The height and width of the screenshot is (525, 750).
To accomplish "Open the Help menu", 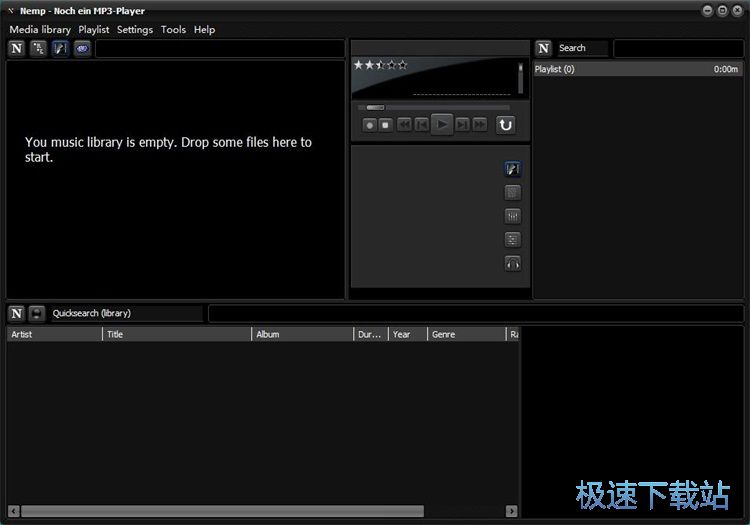I will (204, 30).
